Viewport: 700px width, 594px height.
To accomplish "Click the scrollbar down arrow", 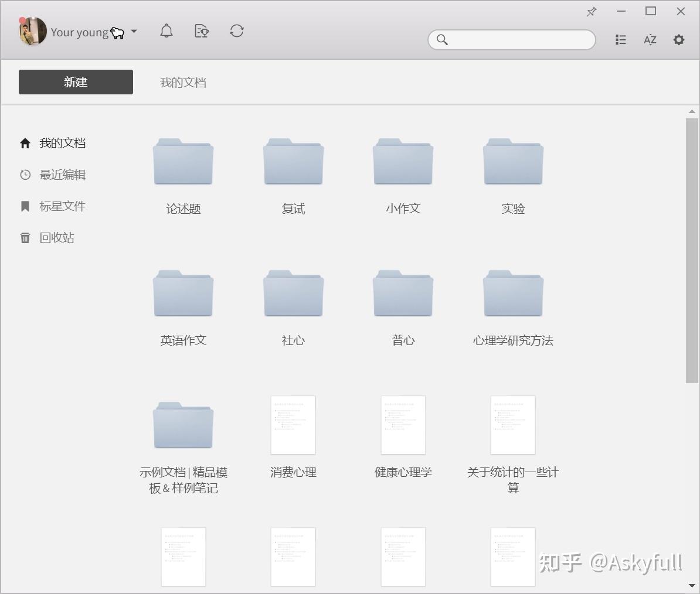I will pos(692,586).
